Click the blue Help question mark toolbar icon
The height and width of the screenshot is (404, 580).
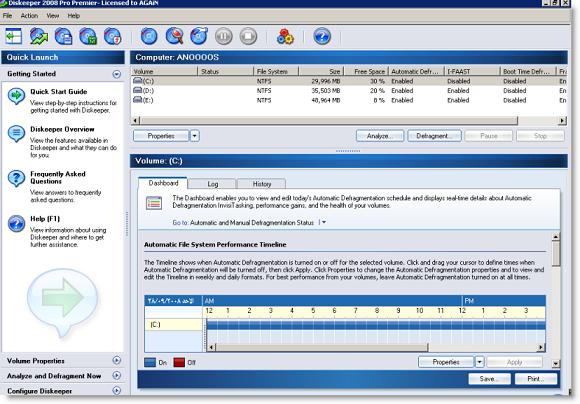coord(322,36)
